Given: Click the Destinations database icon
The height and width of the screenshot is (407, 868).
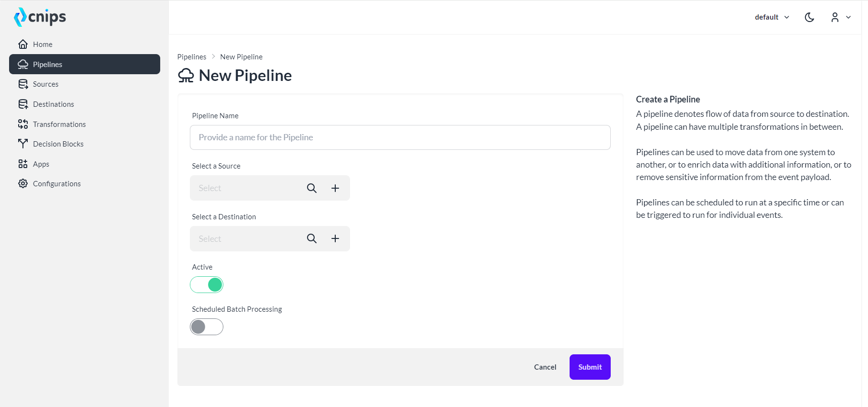Looking at the screenshot, I should 23,104.
